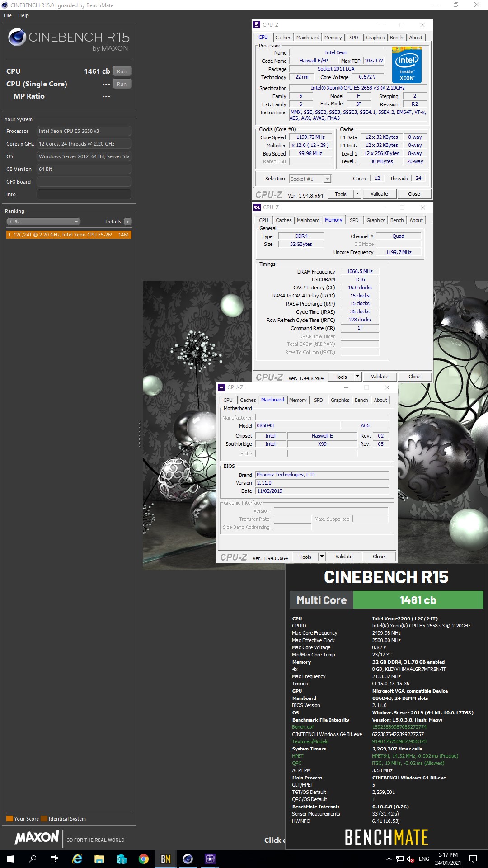This screenshot has height=868, width=488.
Task: Open Windows taskbar search
Action: coord(33,859)
